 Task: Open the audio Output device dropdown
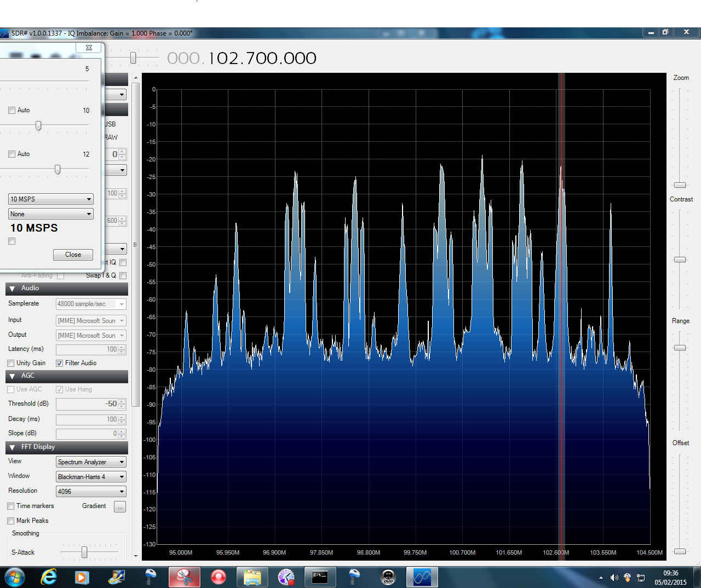point(91,336)
